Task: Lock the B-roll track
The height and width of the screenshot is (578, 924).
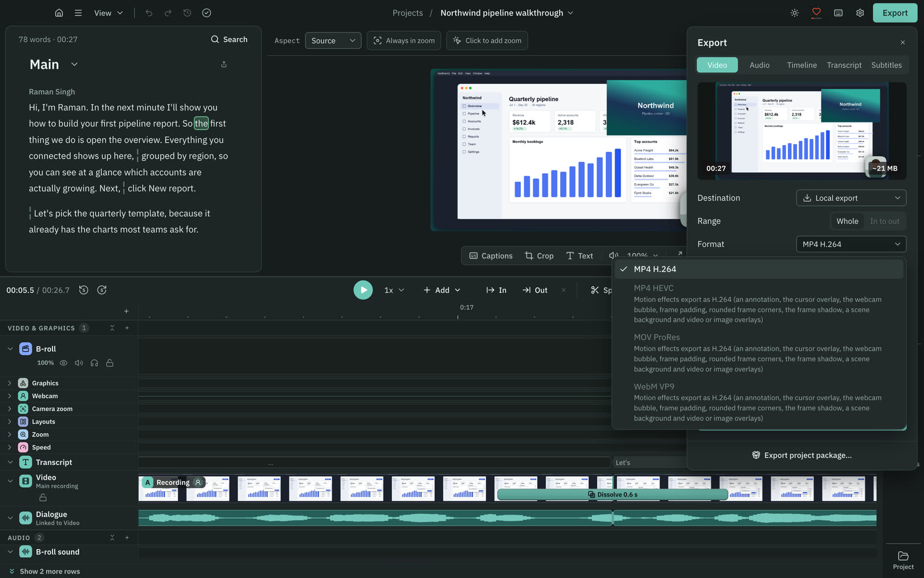Action: (x=110, y=363)
